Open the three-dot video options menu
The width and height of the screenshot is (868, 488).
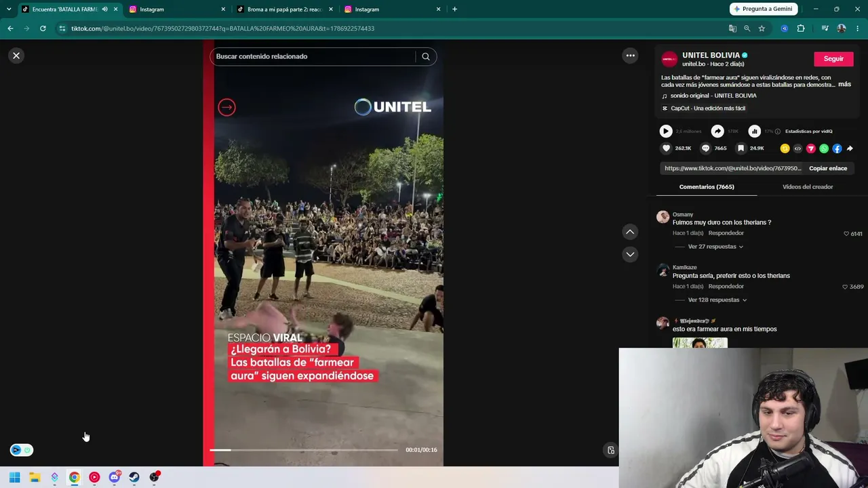(630, 56)
